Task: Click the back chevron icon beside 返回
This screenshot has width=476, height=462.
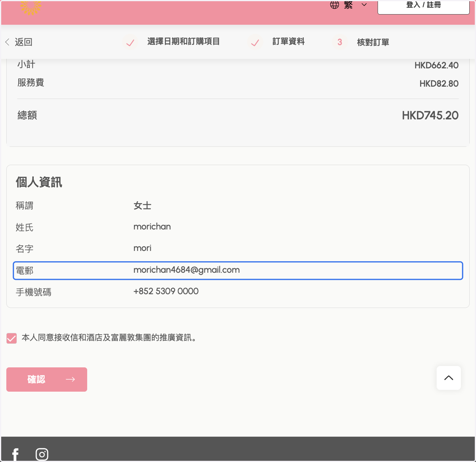Action: 7,42
